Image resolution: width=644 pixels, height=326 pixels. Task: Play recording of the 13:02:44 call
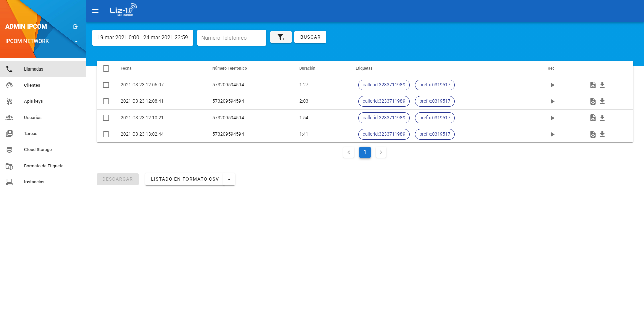552,134
